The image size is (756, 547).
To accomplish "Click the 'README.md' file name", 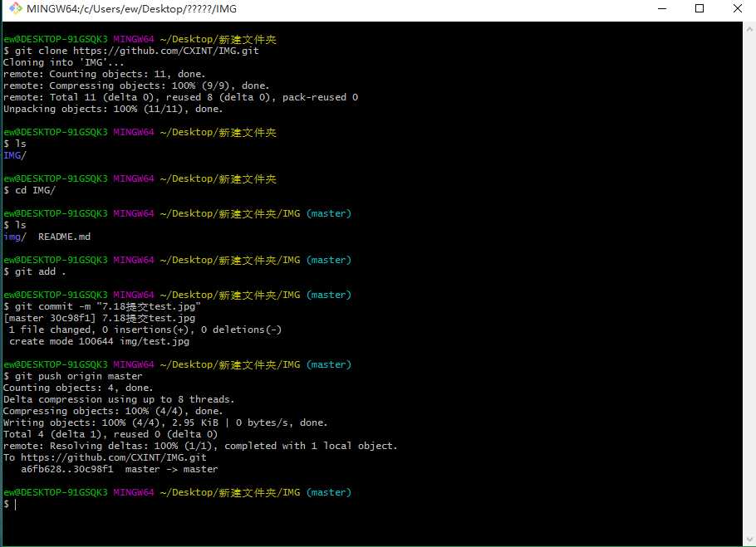I will pos(64,237).
